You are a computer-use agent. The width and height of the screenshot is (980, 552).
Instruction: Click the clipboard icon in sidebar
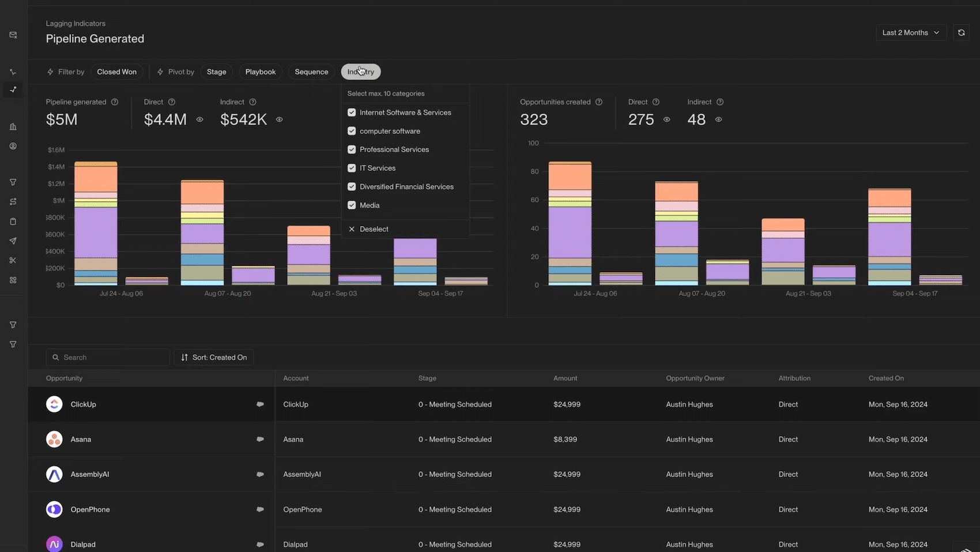pos(13,221)
